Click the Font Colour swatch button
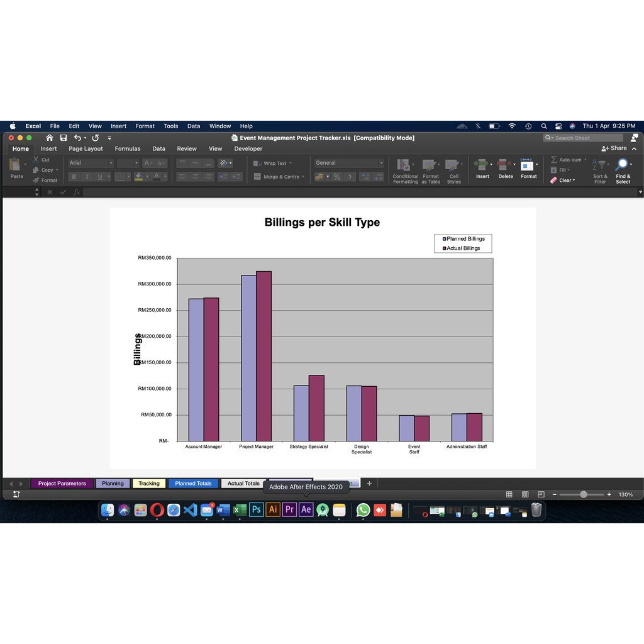The height and width of the screenshot is (644, 644). (157, 177)
